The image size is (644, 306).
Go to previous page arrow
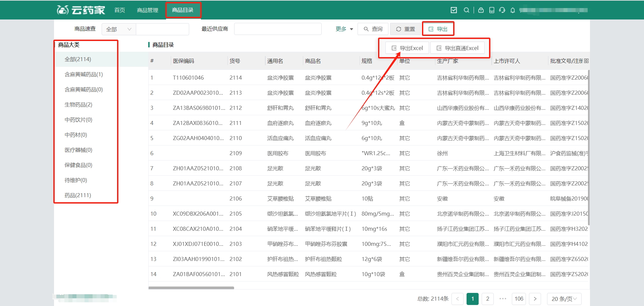pos(458,299)
